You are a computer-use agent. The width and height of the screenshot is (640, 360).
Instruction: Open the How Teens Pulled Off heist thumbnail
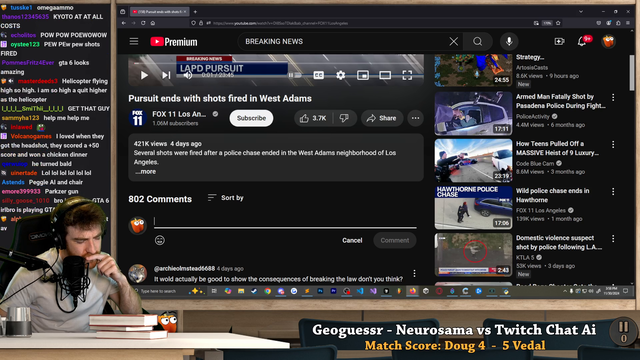click(473, 160)
